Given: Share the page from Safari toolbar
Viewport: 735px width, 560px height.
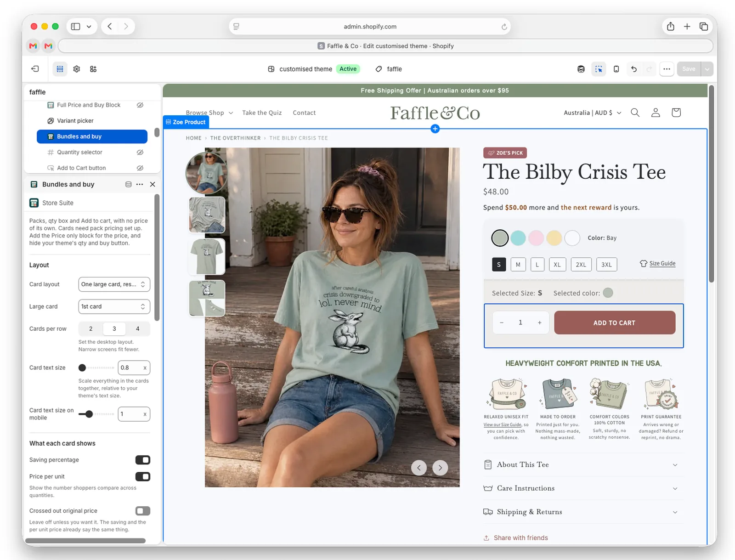Looking at the screenshot, I should [671, 26].
